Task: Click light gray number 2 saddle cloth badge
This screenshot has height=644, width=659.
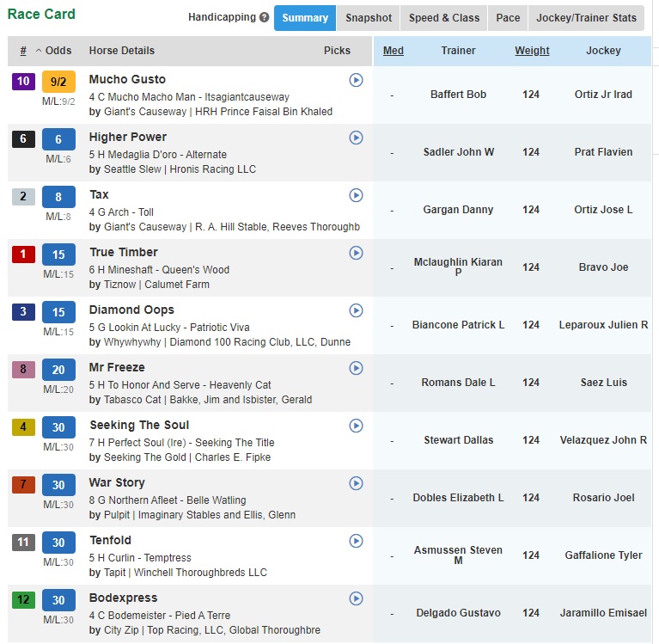Action: click(23, 196)
